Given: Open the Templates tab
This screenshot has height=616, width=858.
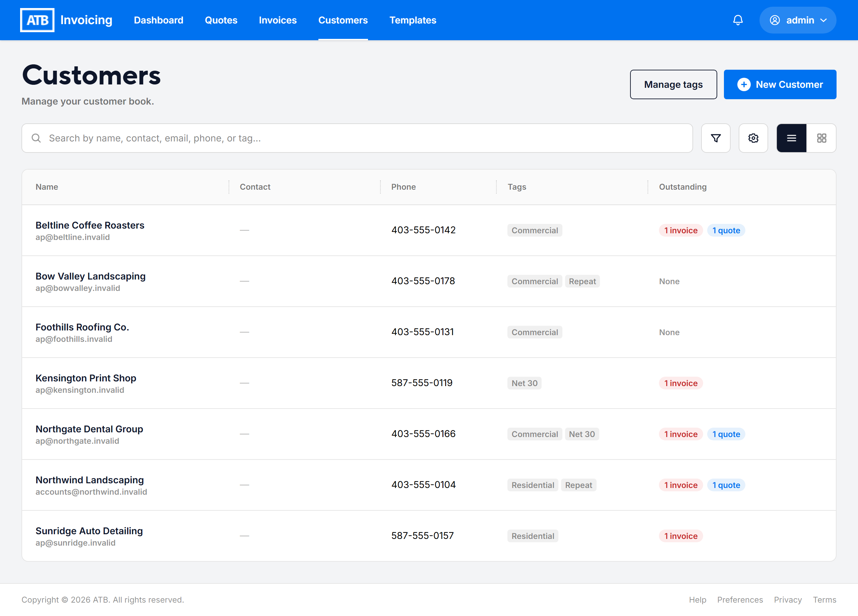Looking at the screenshot, I should 413,20.
